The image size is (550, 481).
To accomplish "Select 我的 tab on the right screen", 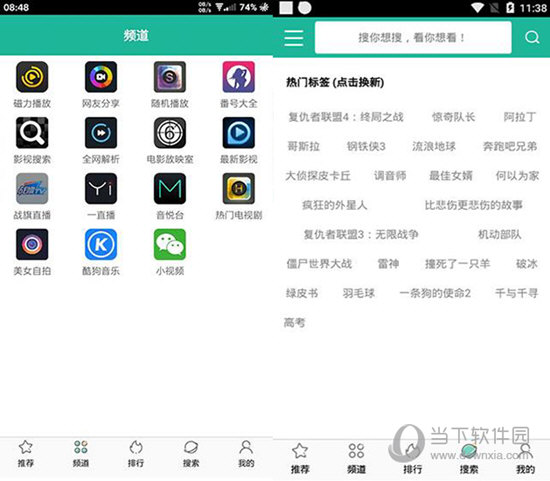I will tap(525, 459).
